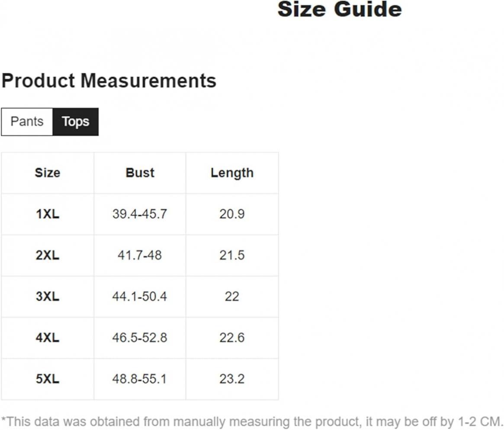504x430 pixels.
Task: Click the 46.5-52.8 bust measurement cell
Action: click(x=140, y=338)
